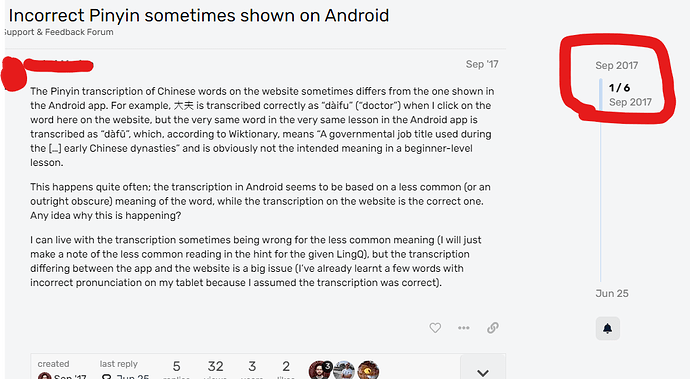Click the creator's small avatar under created

[x=44, y=376]
